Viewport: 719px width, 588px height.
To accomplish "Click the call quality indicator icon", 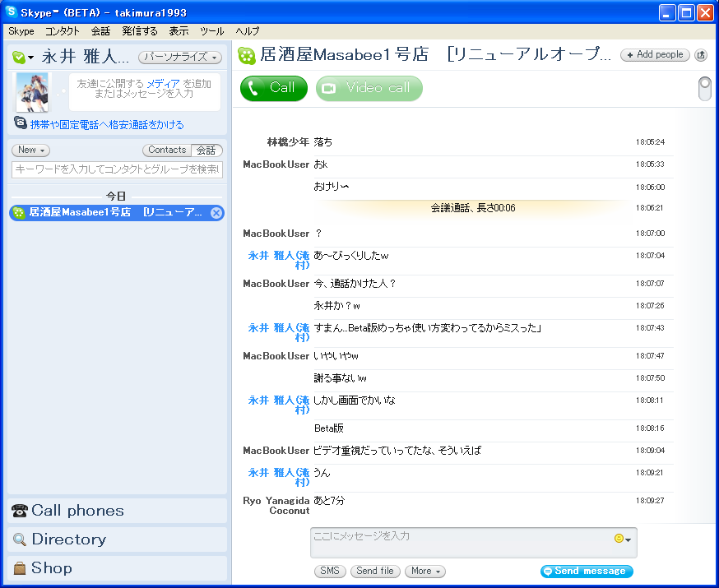I will pos(704,89).
